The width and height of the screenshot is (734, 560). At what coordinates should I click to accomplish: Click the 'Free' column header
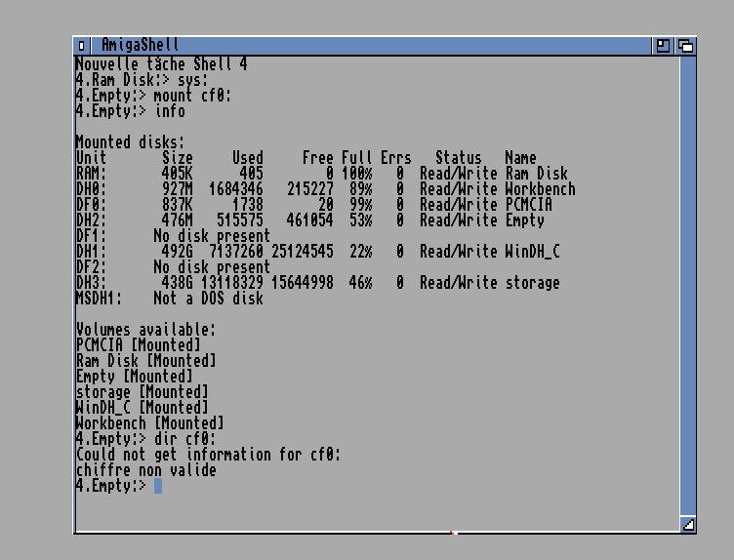point(318,158)
